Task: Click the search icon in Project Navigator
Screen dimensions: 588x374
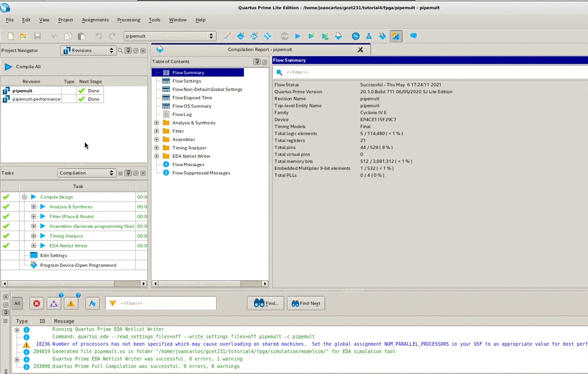Action: point(121,50)
